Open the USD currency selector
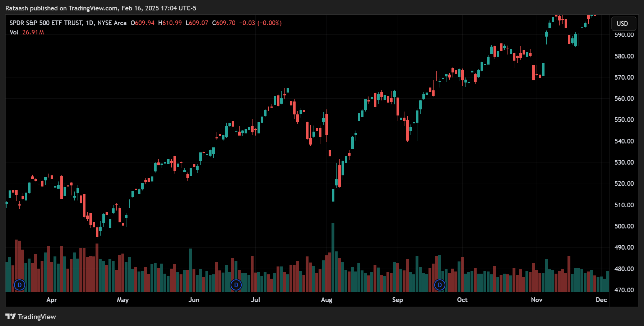The image size is (644, 326). pos(624,24)
